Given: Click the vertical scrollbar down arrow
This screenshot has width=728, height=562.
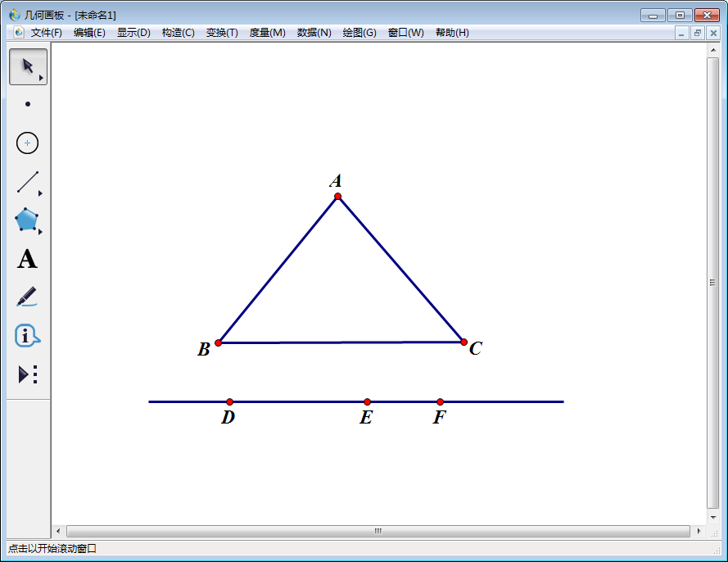Looking at the screenshot, I should (x=713, y=518).
